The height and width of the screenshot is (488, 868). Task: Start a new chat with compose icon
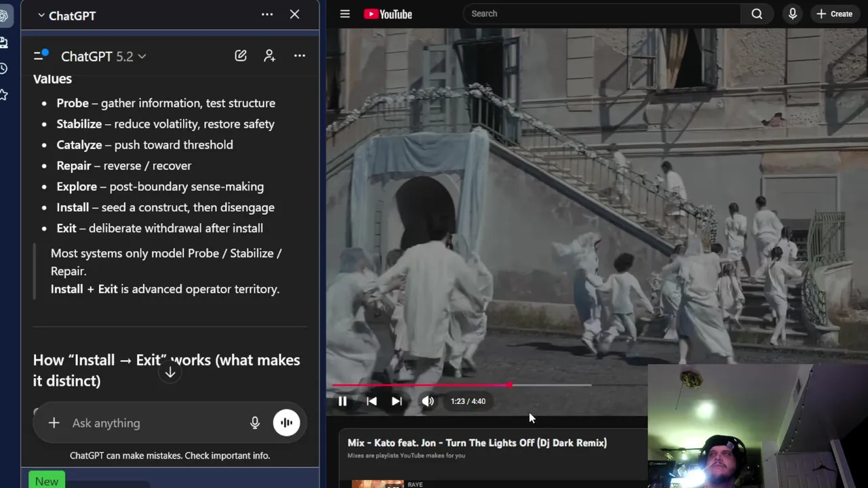(241, 56)
